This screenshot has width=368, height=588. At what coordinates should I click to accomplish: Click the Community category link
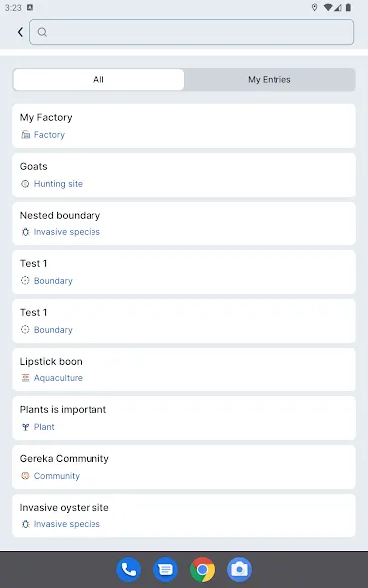57,476
